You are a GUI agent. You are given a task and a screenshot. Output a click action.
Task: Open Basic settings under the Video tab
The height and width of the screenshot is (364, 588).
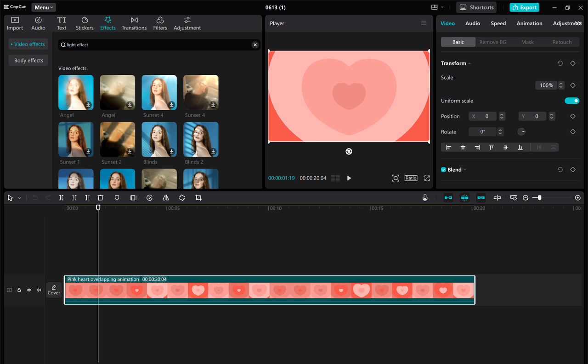(x=458, y=42)
